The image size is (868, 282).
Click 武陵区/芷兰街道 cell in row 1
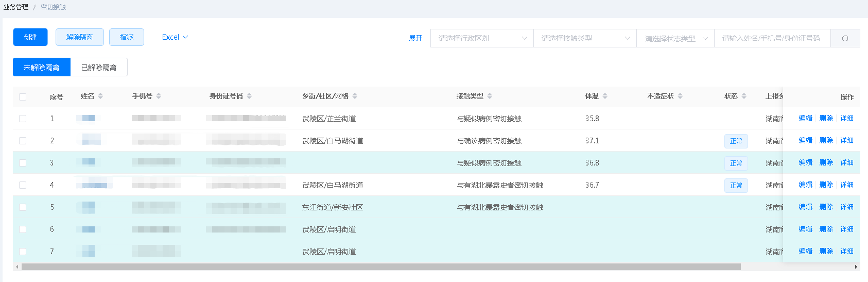(329, 119)
